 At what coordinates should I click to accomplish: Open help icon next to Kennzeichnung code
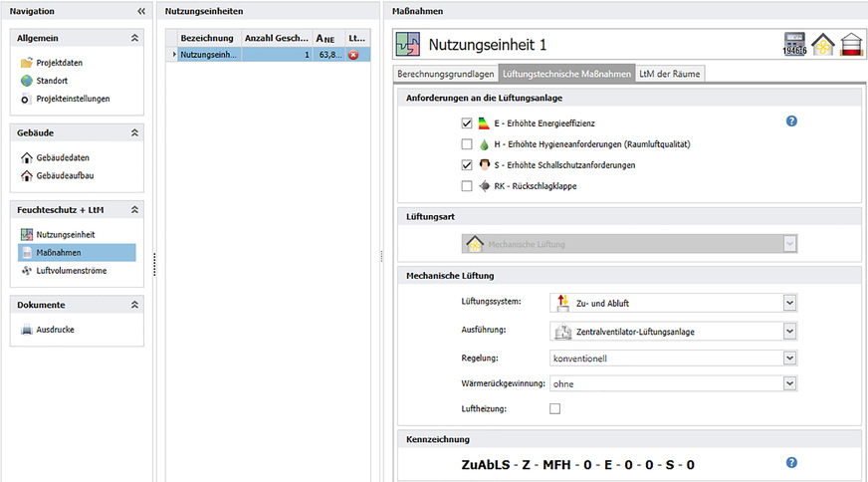(792, 463)
